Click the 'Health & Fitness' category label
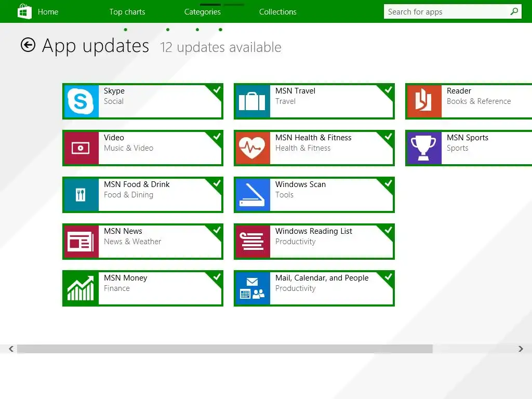This screenshot has width=532, height=399. pos(303,148)
